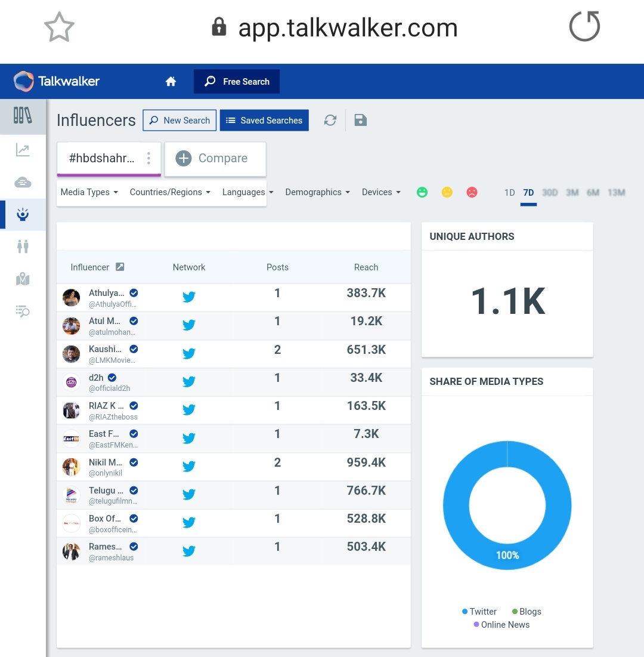Expand the Countries/Regions filter
The height and width of the screenshot is (657, 644).
pyautogui.click(x=170, y=192)
